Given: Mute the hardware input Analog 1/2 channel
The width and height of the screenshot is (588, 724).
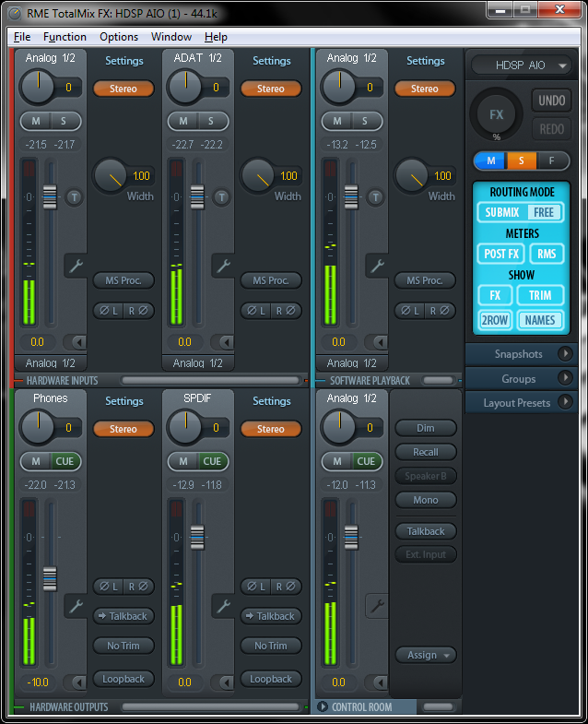Looking at the screenshot, I should click(36, 122).
